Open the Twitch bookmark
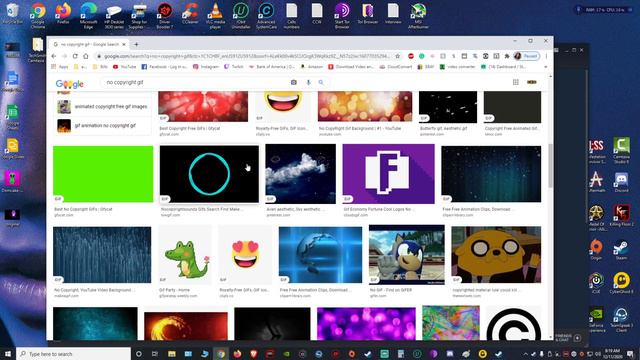Screen dimensions: 640x360 click(x=234, y=67)
